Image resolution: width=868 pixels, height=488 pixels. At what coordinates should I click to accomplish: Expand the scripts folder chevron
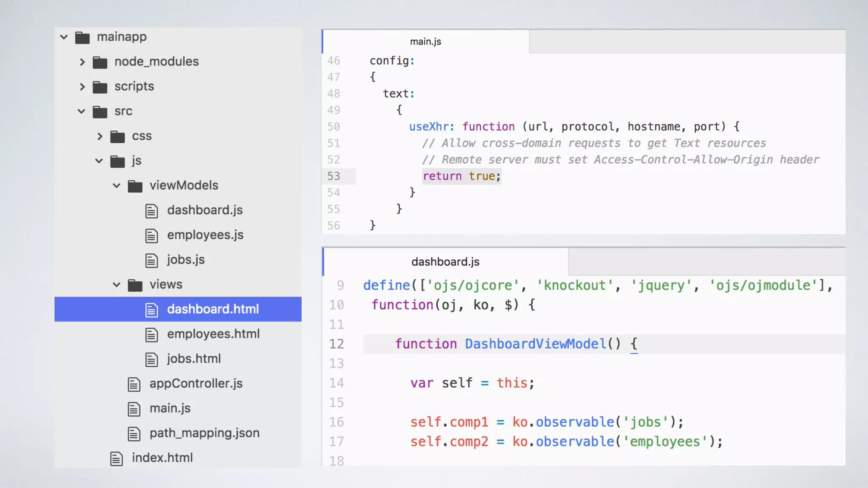(82, 87)
